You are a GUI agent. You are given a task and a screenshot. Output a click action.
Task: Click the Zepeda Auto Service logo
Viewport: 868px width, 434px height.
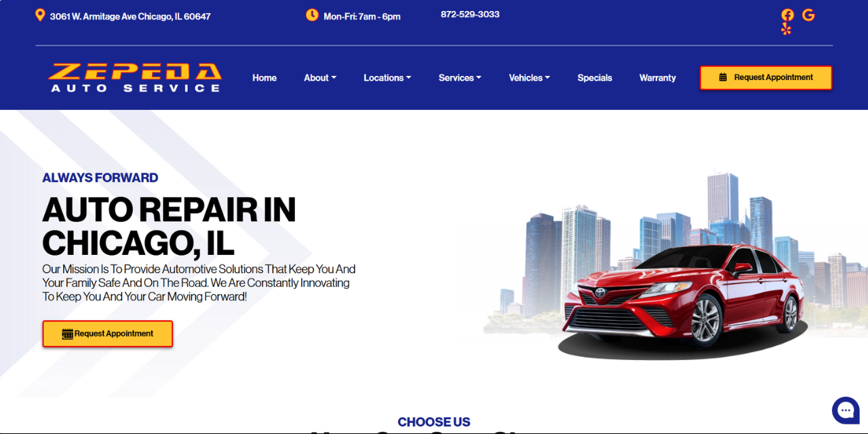coord(134,77)
